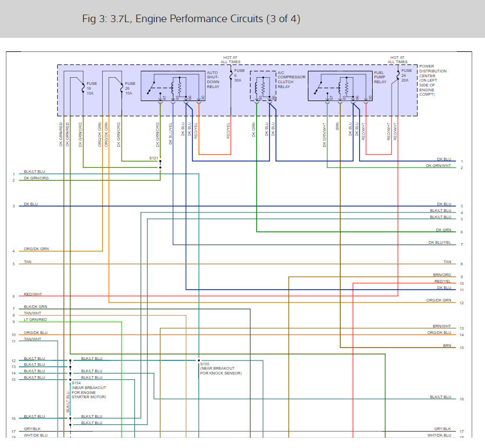Click left connector pin 7 BLK/DK GRN label
The height and width of the screenshot is (448, 485).
[36, 307]
